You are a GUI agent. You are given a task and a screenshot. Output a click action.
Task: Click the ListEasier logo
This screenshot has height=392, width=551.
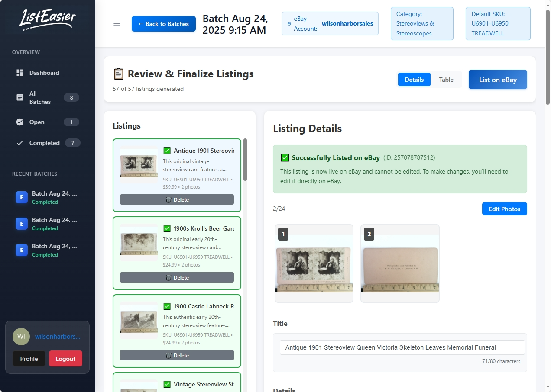click(x=47, y=19)
